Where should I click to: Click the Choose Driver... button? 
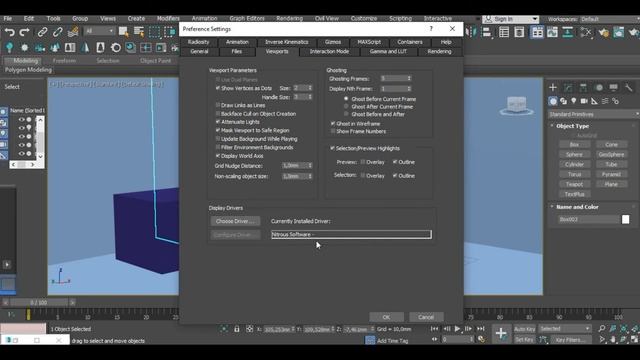pyautogui.click(x=235, y=221)
